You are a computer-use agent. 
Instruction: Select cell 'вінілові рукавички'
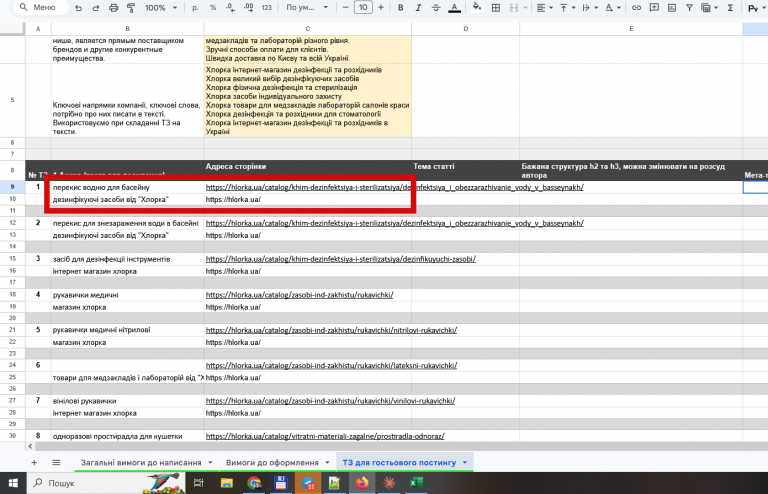tap(127, 400)
